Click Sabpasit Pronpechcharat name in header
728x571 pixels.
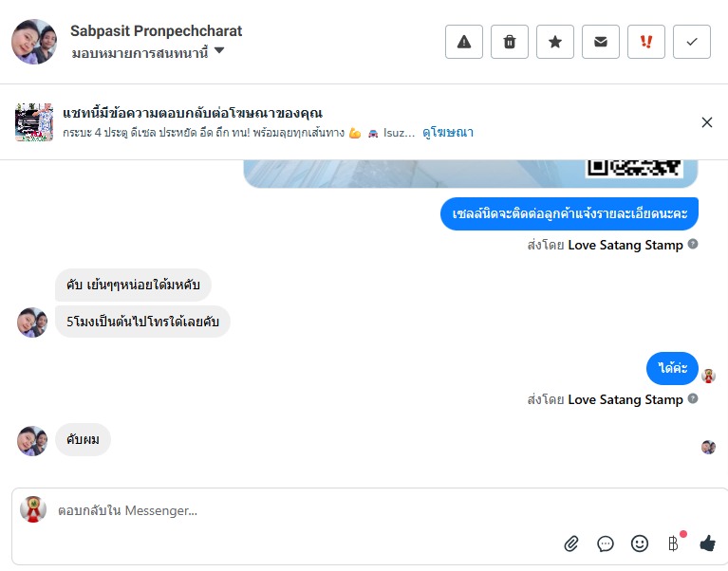coord(156,31)
